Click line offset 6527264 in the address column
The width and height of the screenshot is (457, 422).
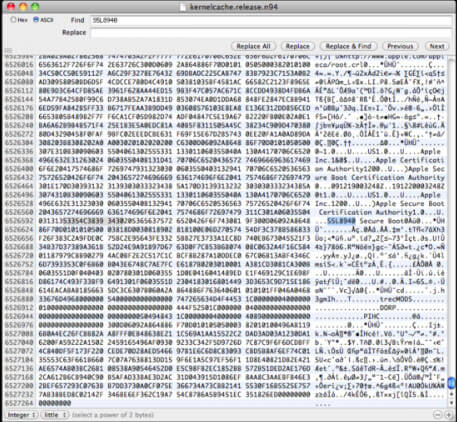coord(19,403)
